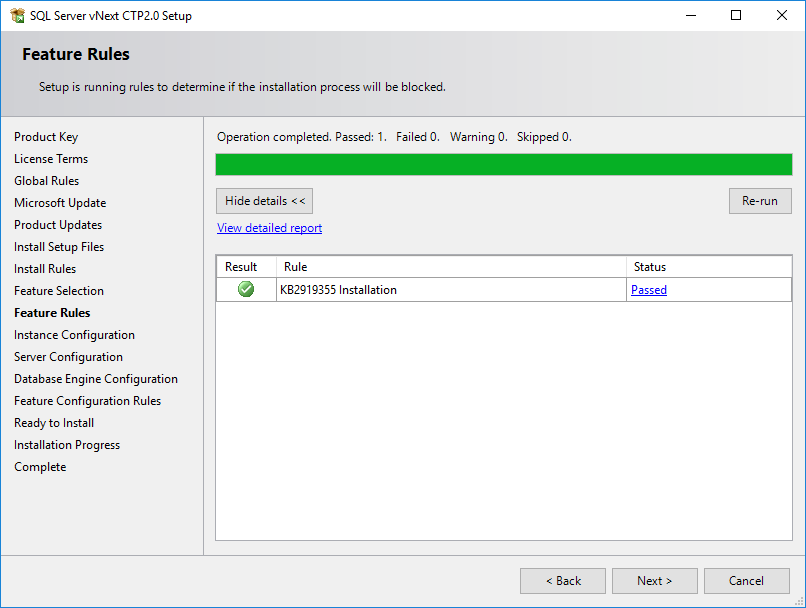Click the Re-run button

[x=760, y=201]
